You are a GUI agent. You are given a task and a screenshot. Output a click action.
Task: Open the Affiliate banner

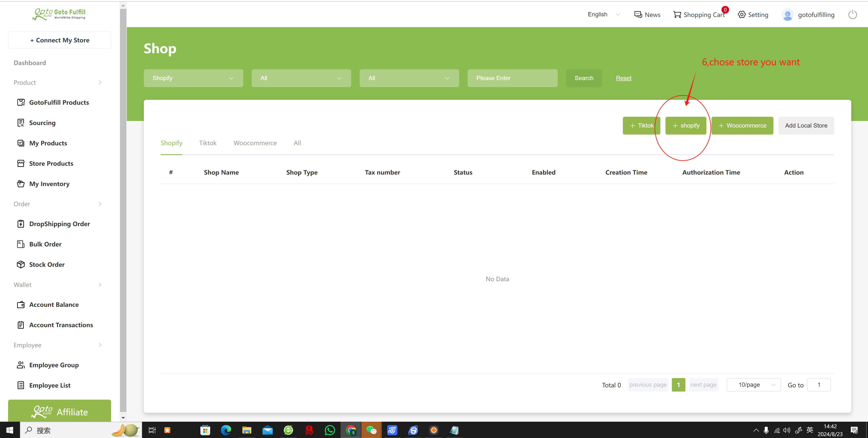(59, 411)
